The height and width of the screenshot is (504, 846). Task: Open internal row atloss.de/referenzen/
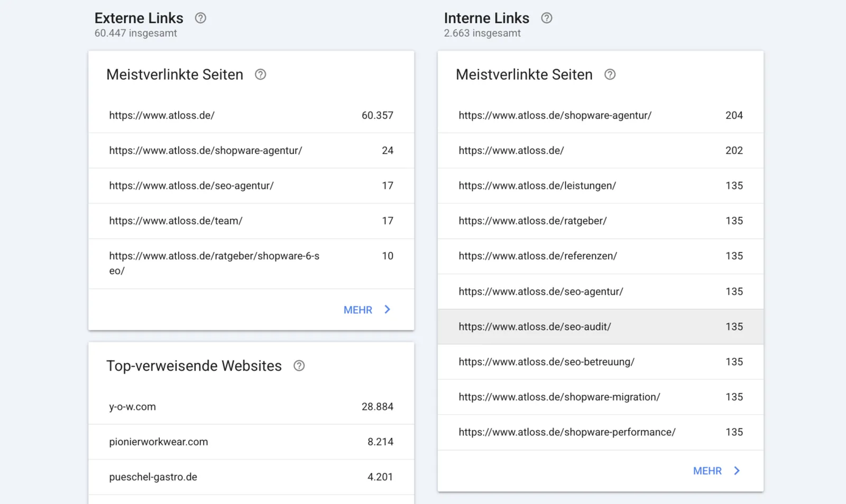click(x=601, y=256)
